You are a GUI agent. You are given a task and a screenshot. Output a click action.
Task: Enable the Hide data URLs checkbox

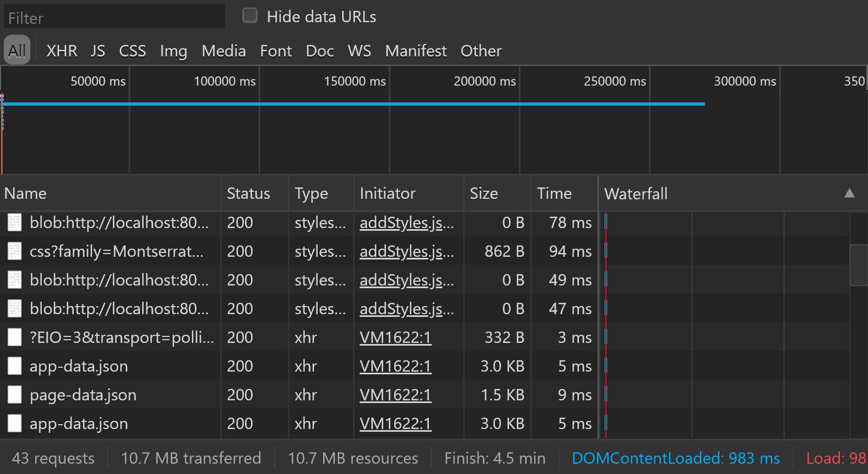[250, 16]
